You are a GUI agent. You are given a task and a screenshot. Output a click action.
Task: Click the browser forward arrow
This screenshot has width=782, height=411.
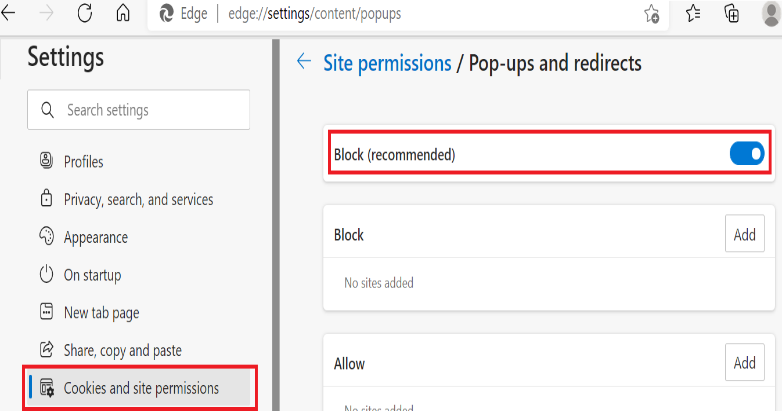(47, 15)
